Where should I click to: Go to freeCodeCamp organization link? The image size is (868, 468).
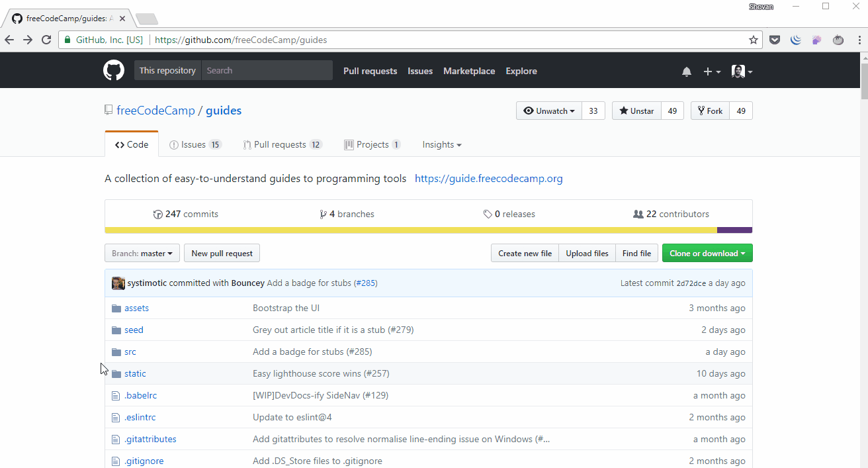(155, 111)
